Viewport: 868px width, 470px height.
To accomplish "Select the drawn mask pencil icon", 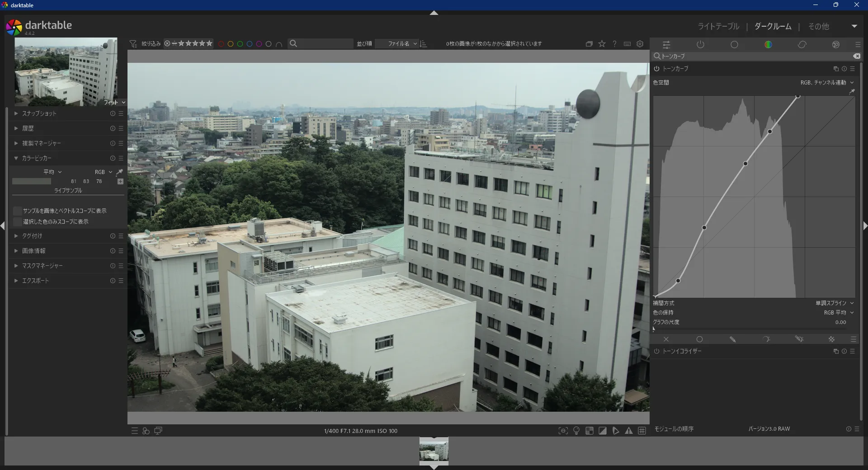I will tap(732, 339).
